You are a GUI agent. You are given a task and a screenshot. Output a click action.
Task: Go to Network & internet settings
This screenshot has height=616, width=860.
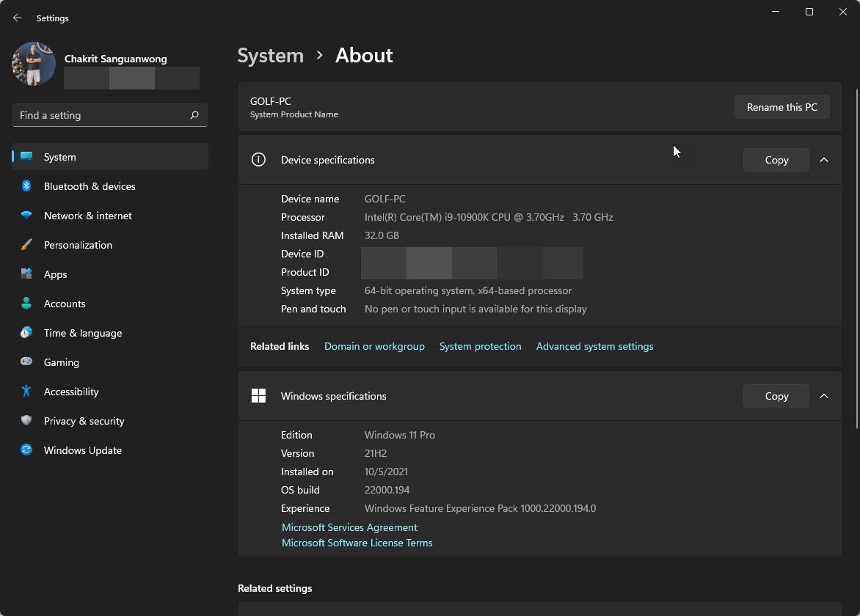point(109,216)
